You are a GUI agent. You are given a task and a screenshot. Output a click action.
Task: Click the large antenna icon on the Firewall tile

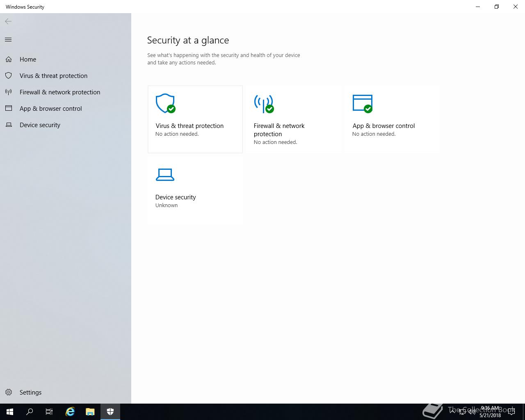click(264, 103)
